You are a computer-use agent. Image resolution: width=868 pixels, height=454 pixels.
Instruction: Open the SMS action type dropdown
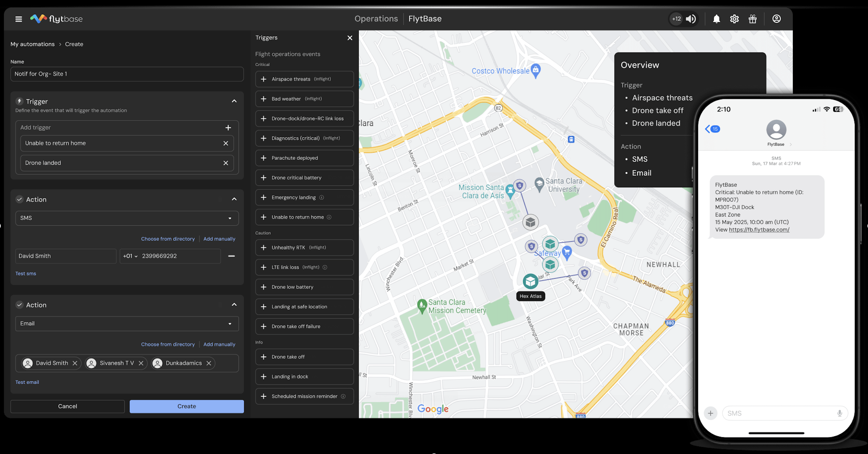point(127,218)
